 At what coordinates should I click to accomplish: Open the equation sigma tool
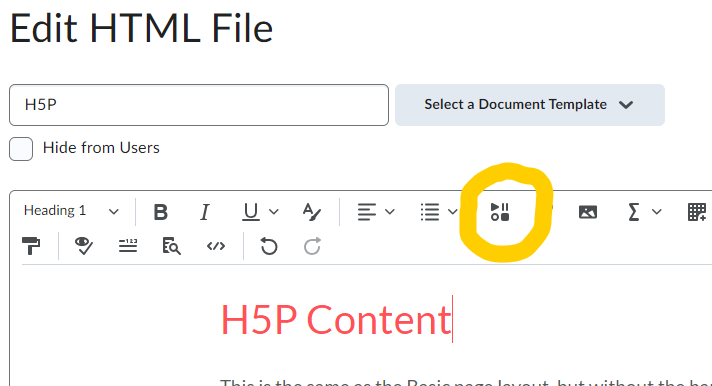(x=633, y=212)
